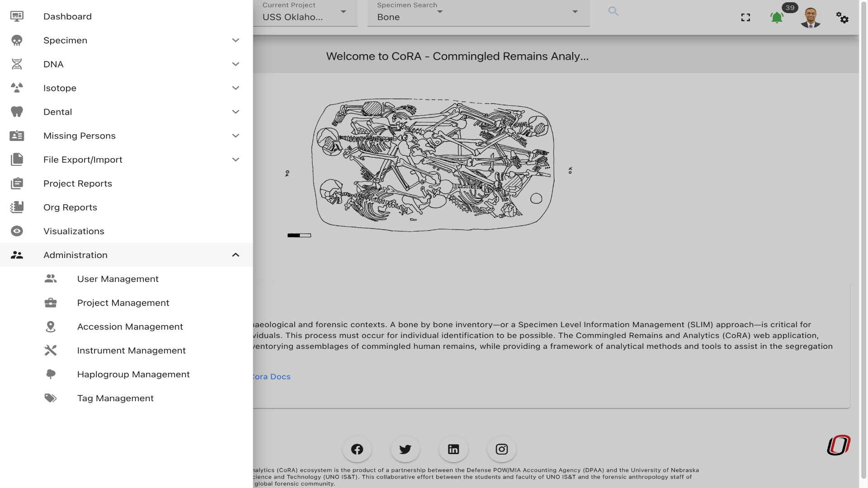Select Project Management
The width and height of the screenshot is (868, 488).
tap(127, 303)
